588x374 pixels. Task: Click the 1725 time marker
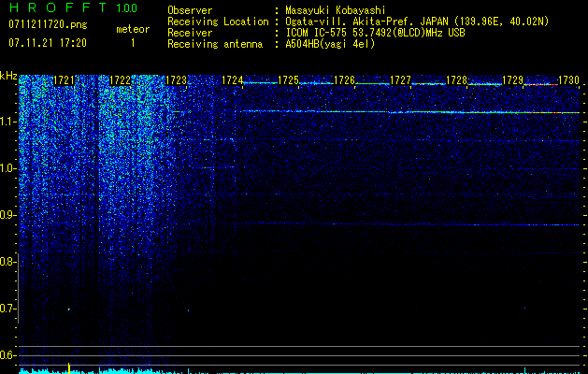pos(288,80)
